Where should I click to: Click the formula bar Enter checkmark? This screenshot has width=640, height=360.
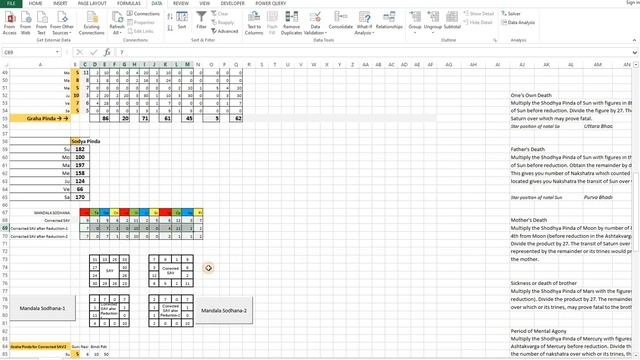(94, 52)
